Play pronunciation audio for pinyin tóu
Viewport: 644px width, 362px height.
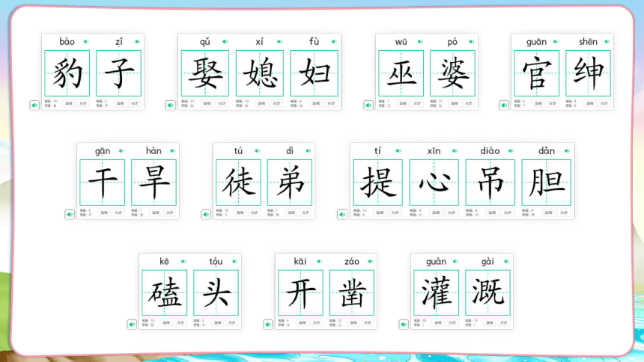(235, 261)
